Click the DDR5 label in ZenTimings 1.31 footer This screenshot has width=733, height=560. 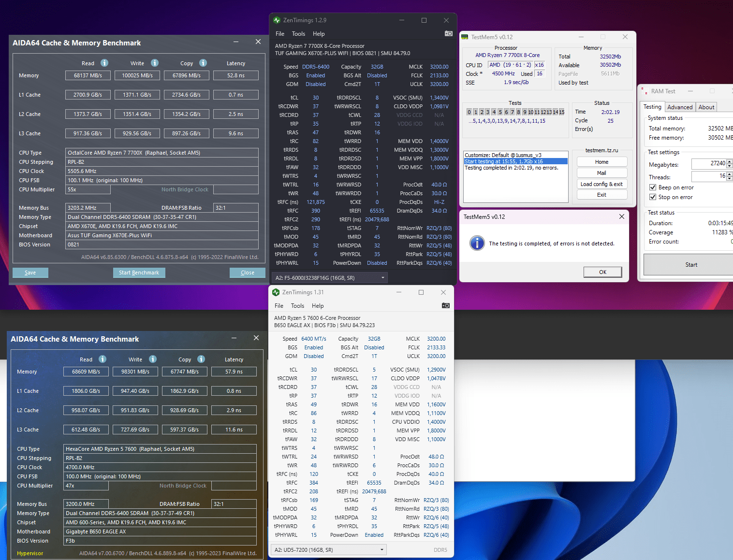coord(440,550)
